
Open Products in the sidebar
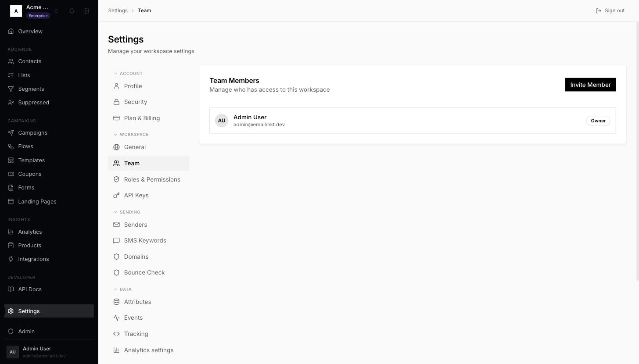[49, 246]
